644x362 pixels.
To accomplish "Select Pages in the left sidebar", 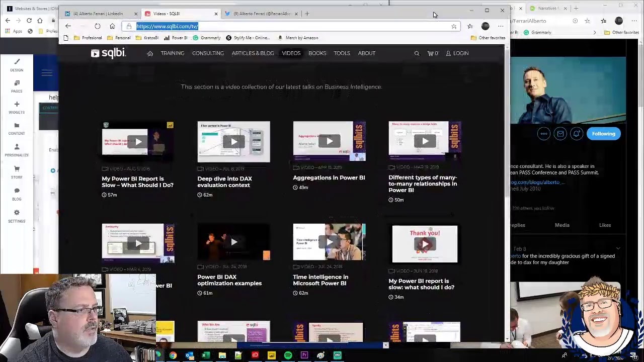I will click(x=17, y=86).
